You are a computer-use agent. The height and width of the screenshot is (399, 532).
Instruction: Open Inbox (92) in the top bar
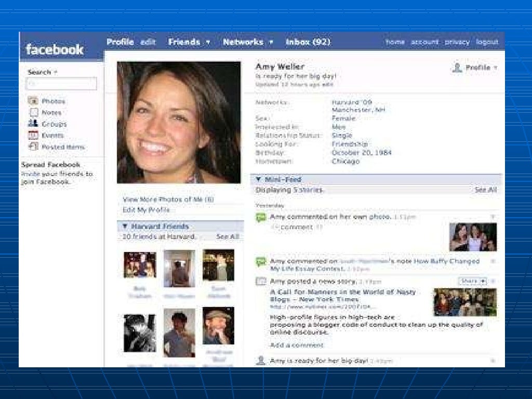[x=308, y=42]
